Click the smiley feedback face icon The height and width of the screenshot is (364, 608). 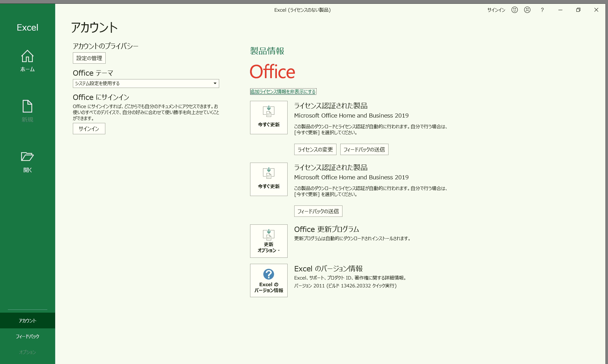515,10
